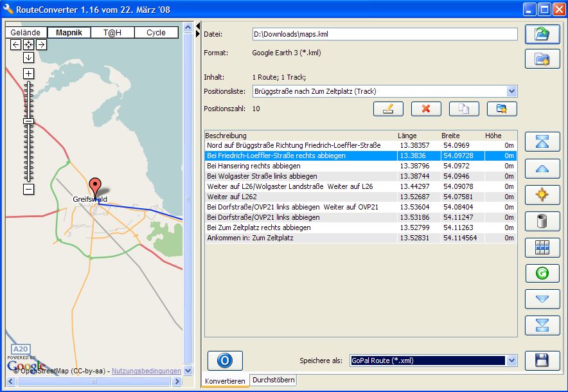Move selected position to the top of the list
The height and width of the screenshot is (392, 568).
[x=542, y=142]
